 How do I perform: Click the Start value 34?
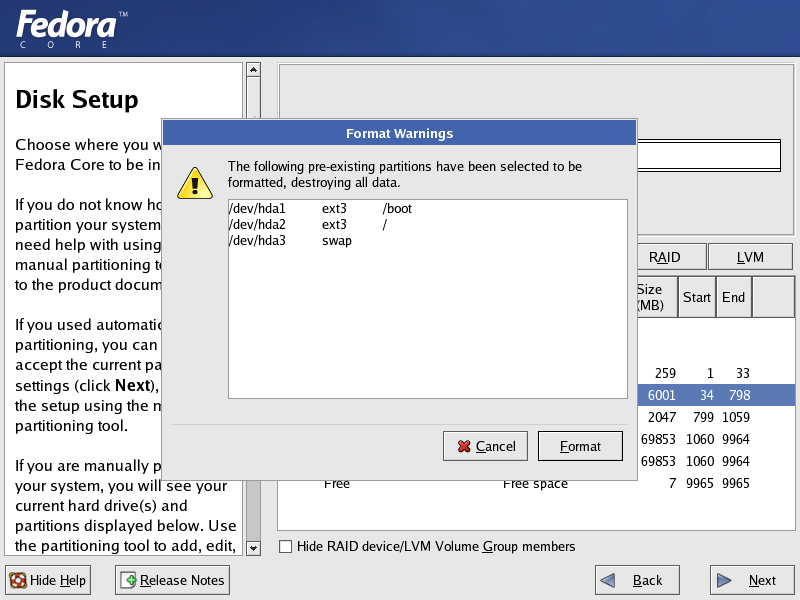tap(707, 395)
